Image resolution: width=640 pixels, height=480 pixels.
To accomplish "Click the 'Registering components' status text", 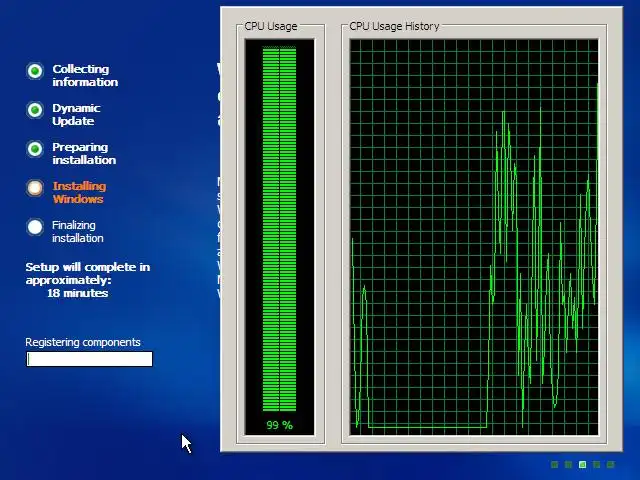I will tap(83, 342).
